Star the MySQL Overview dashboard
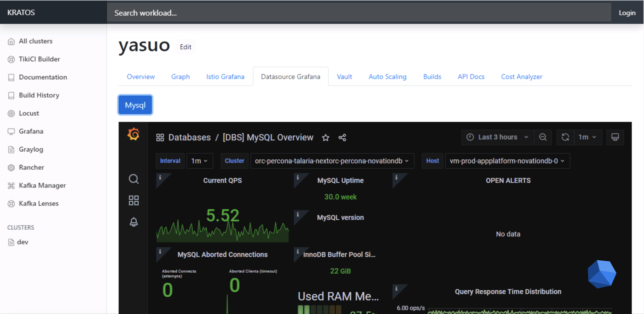This screenshot has height=314, width=644. (x=325, y=137)
